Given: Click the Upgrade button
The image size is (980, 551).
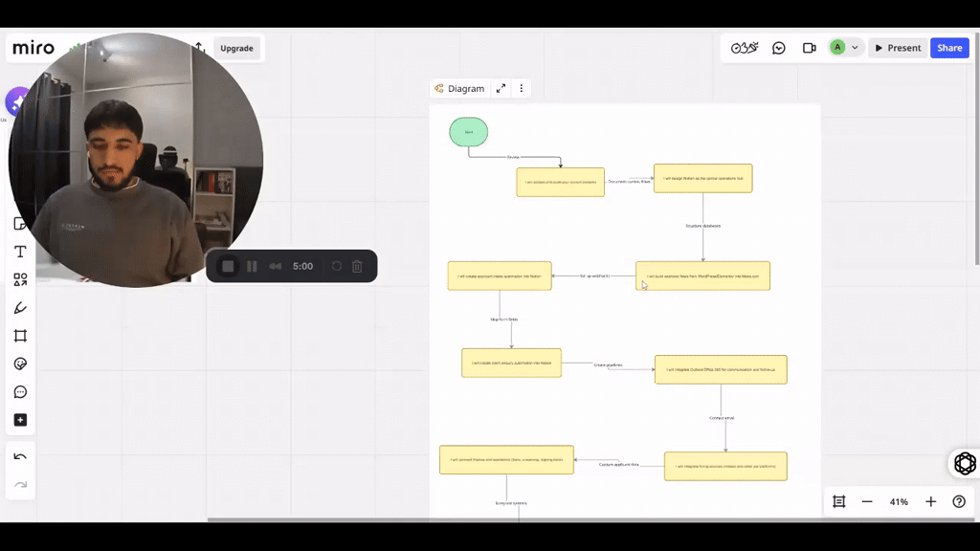Looking at the screenshot, I should (236, 47).
